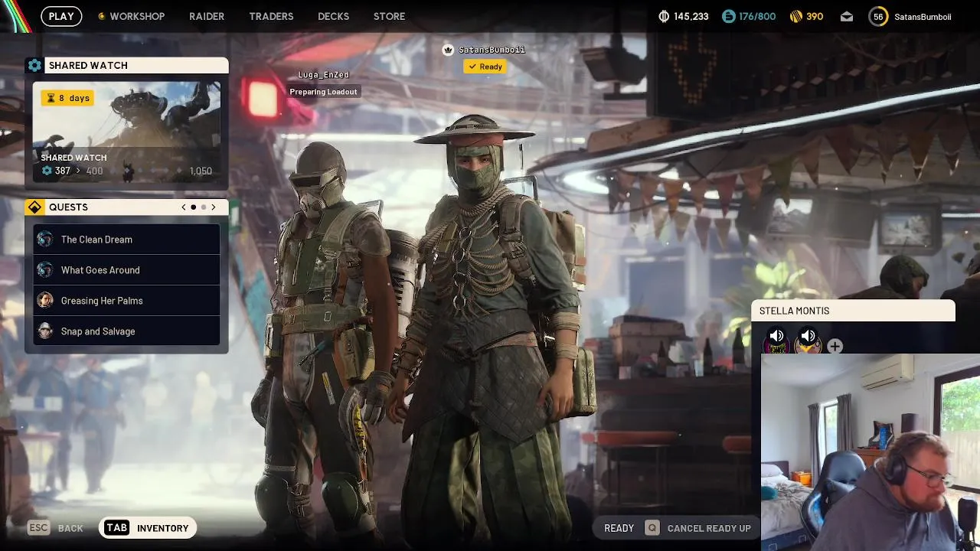This screenshot has height=551, width=980.
Task: Click the blue cred icon near 176/800
Action: (728, 16)
